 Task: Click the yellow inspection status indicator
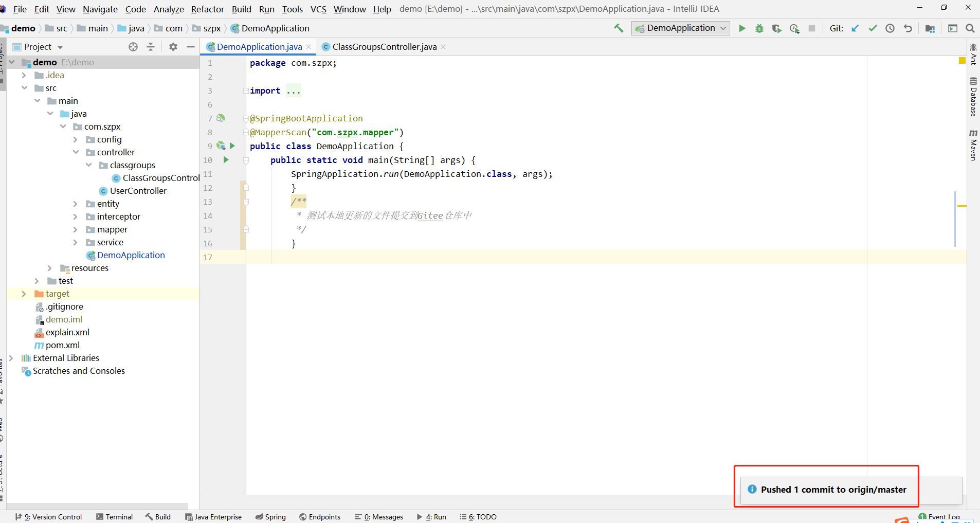point(962,61)
